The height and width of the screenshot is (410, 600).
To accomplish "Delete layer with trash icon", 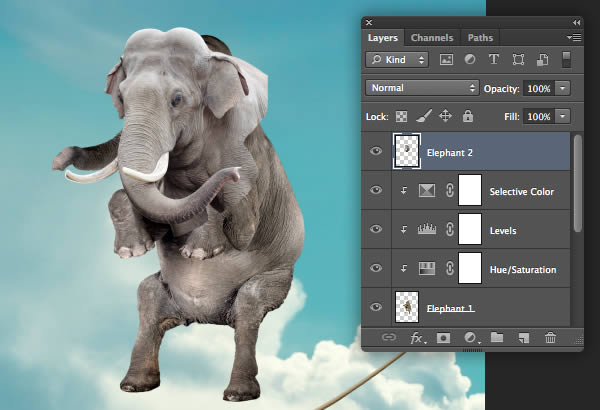I will tap(550, 338).
